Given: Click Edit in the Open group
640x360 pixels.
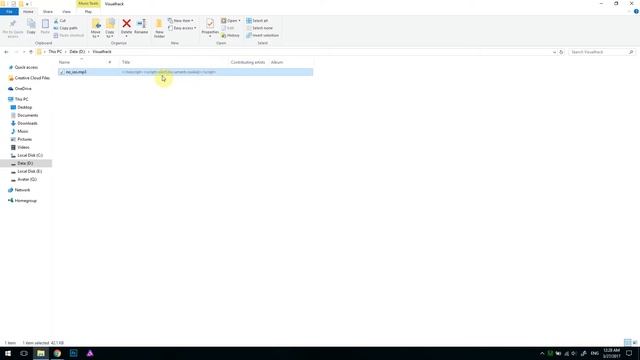Looking at the screenshot, I should point(228,28).
